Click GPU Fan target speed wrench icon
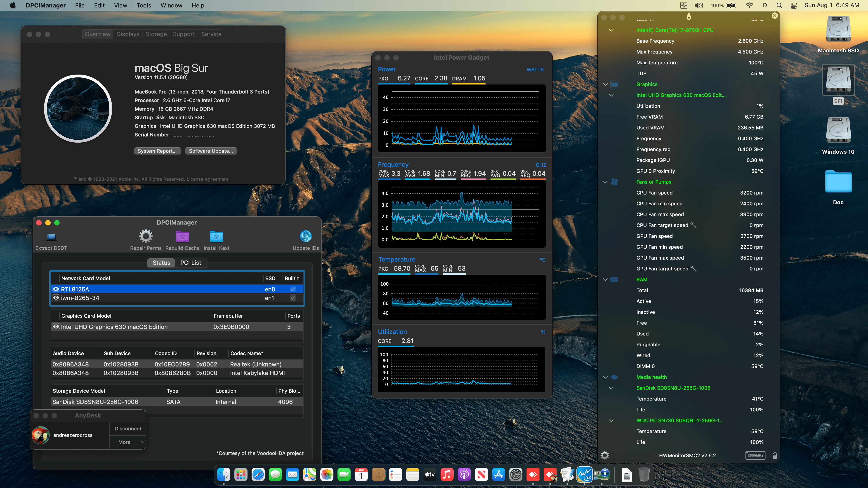 (693, 268)
